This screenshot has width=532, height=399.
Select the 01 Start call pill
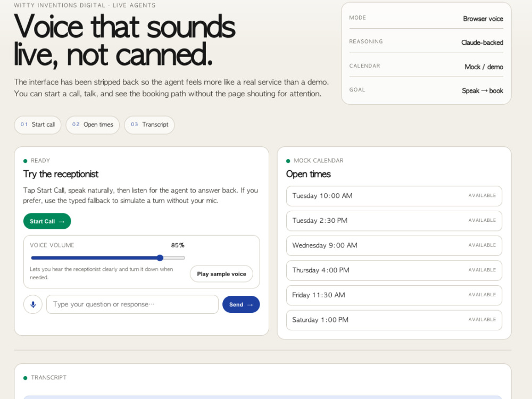(x=38, y=124)
